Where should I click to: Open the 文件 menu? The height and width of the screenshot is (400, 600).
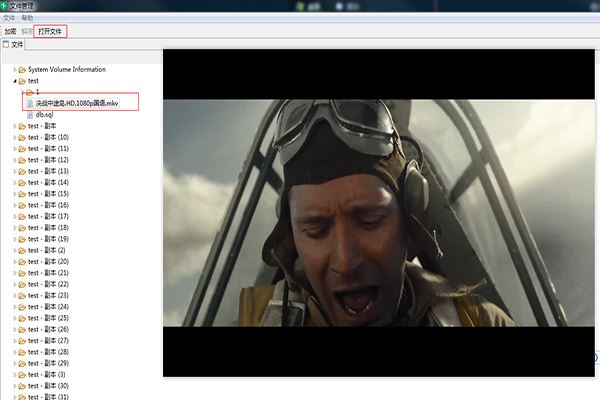click(x=9, y=18)
